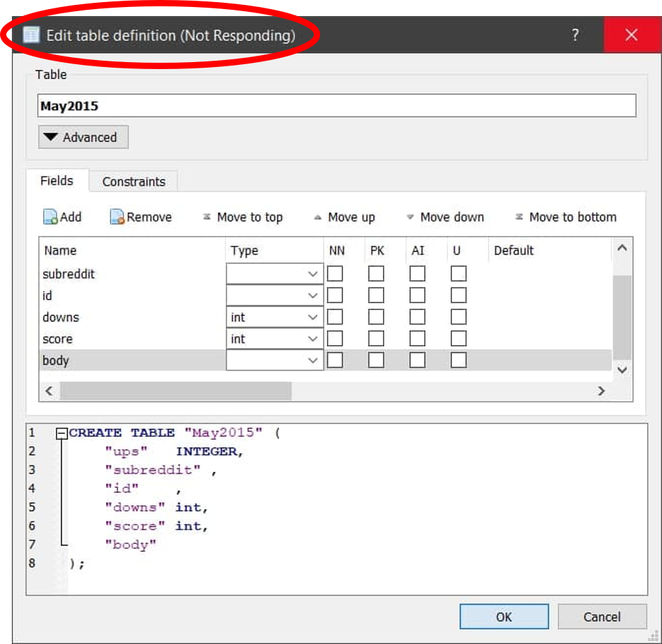The height and width of the screenshot is (644, 662).
Task: Click the "body" line in SQL preview
Action: point(130,545)
